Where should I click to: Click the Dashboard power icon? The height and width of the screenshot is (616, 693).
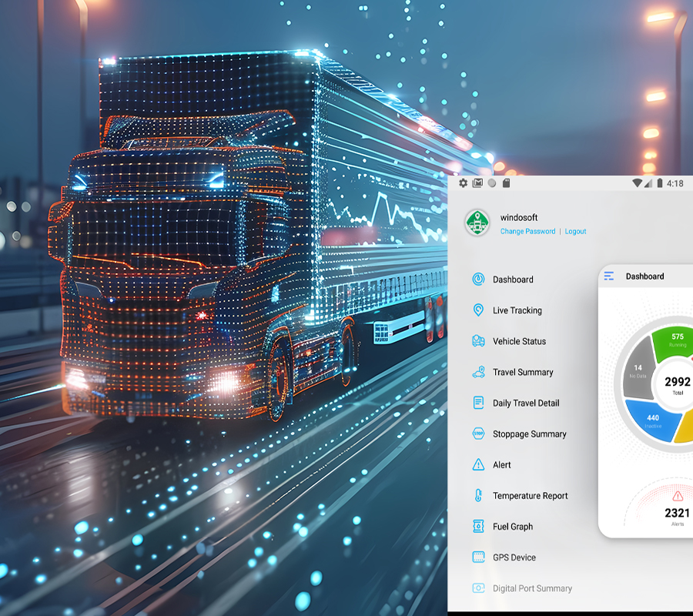pyautogui.click(x=478, y=280)
